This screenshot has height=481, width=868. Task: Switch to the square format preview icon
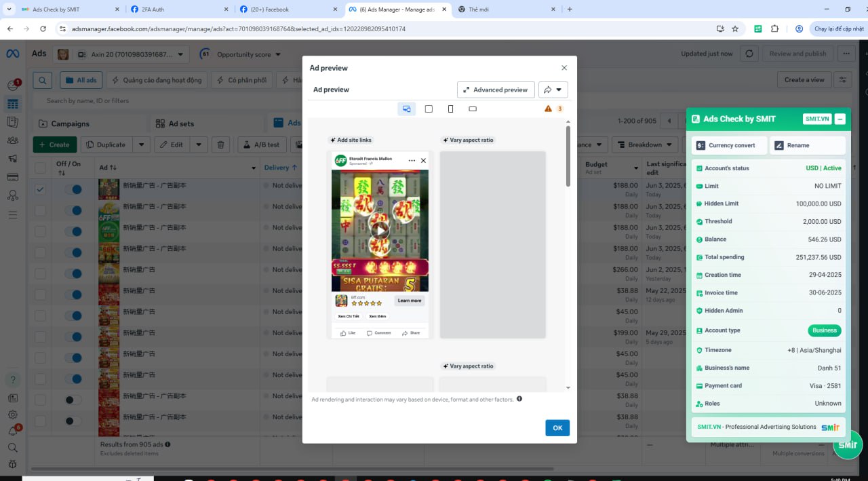[429, 109]
